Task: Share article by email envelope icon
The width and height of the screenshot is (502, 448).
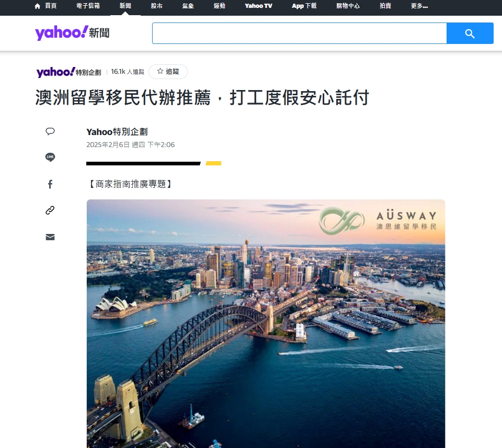Action: (x=50, y=237)
